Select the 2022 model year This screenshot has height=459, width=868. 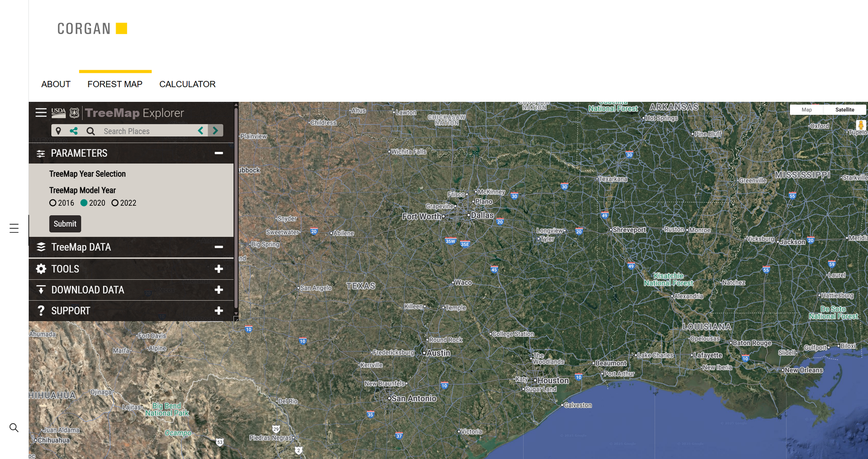[x=115, y=203]
